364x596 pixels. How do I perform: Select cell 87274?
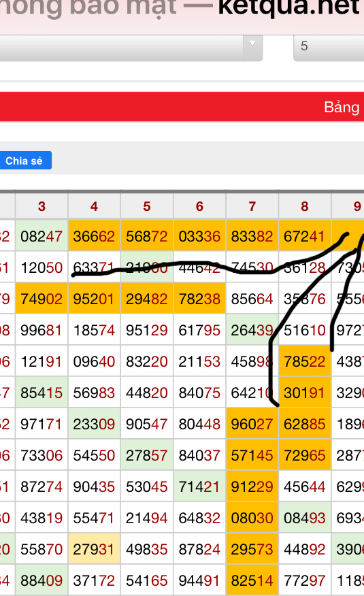click(x=42, y=486)
